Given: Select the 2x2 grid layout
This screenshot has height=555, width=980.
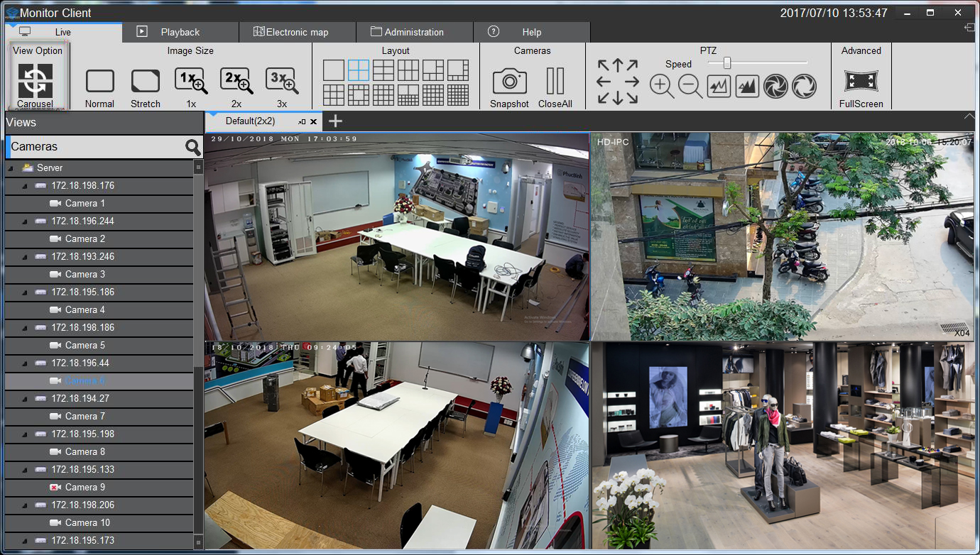Looking at the screenshot, I should click(359, 70).
